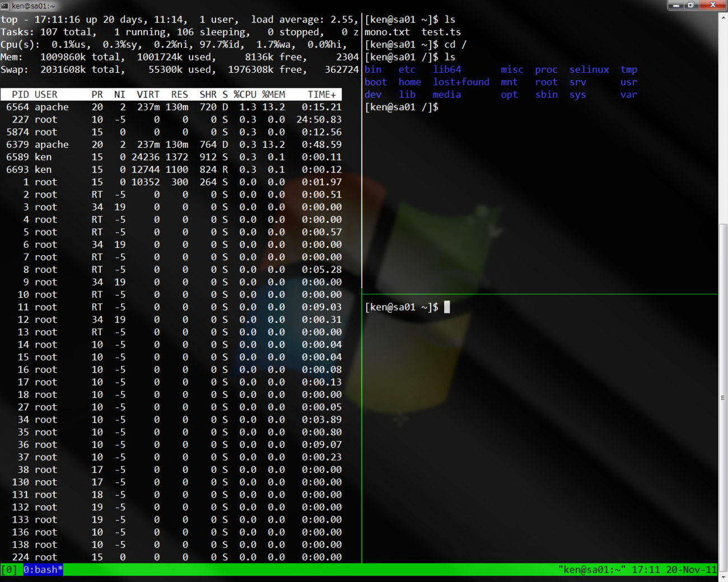Click the dev directory name

point(373,95)
